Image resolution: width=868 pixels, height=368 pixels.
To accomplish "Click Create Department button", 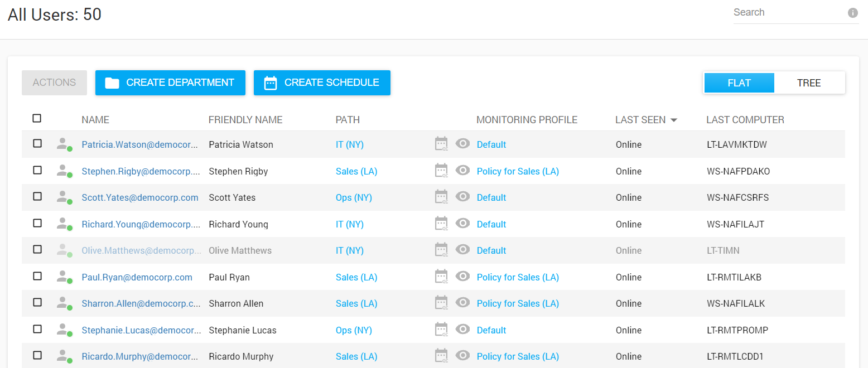I will pyautogui.click(x=170, y=83).
